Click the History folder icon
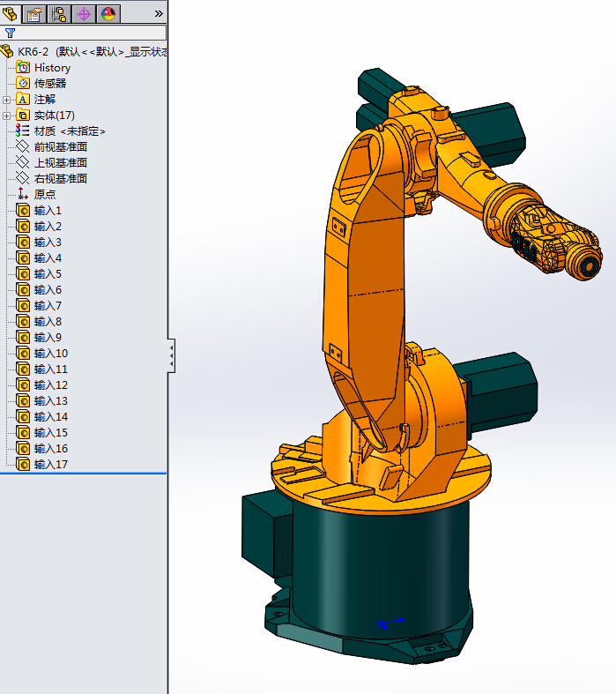Image resolution: width=616 pixels, height=694 pixels. coord(23,67)
